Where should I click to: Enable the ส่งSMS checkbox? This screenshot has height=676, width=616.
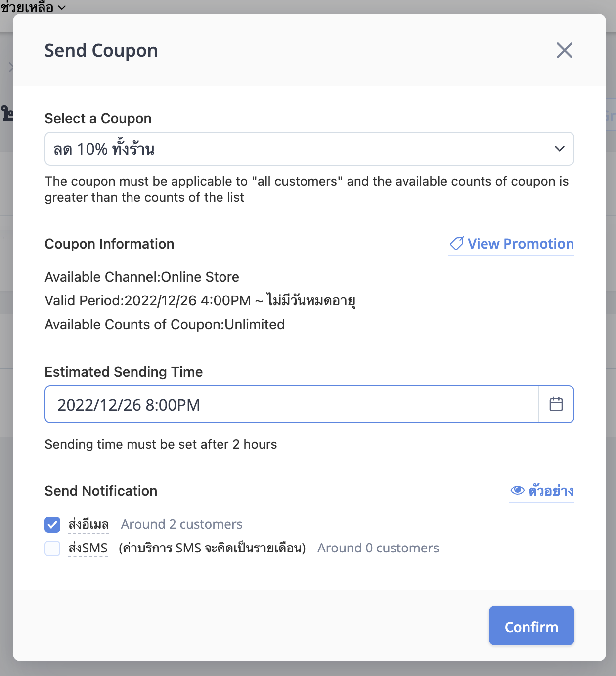(x=52, y=549)
